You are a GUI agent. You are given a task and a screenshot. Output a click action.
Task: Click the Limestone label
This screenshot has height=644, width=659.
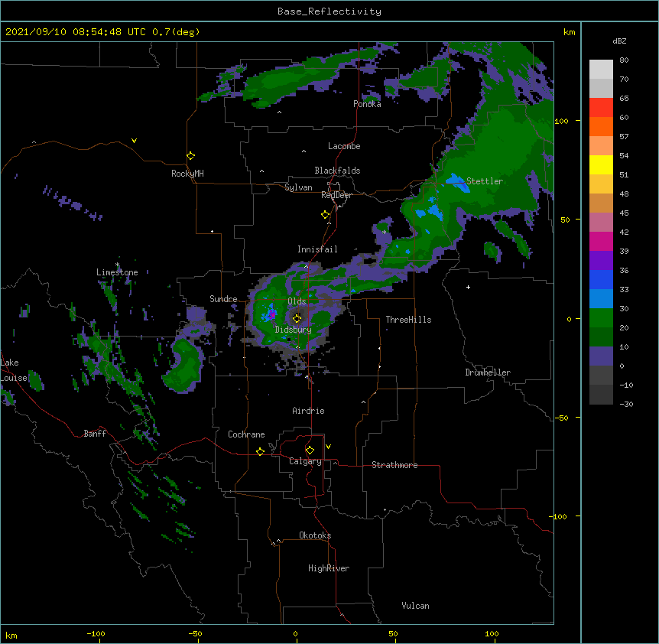pyautogui.click(x=117, y=272)
